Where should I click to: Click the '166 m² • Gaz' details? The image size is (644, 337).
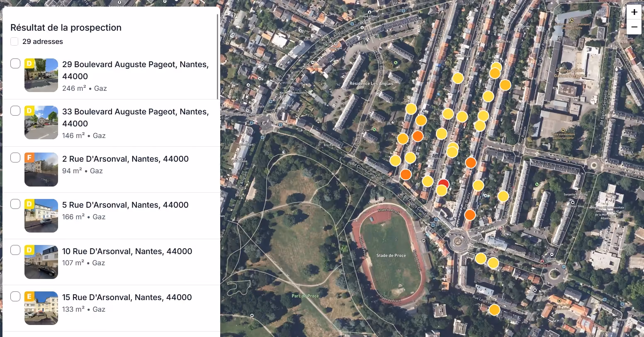point(84,217)
